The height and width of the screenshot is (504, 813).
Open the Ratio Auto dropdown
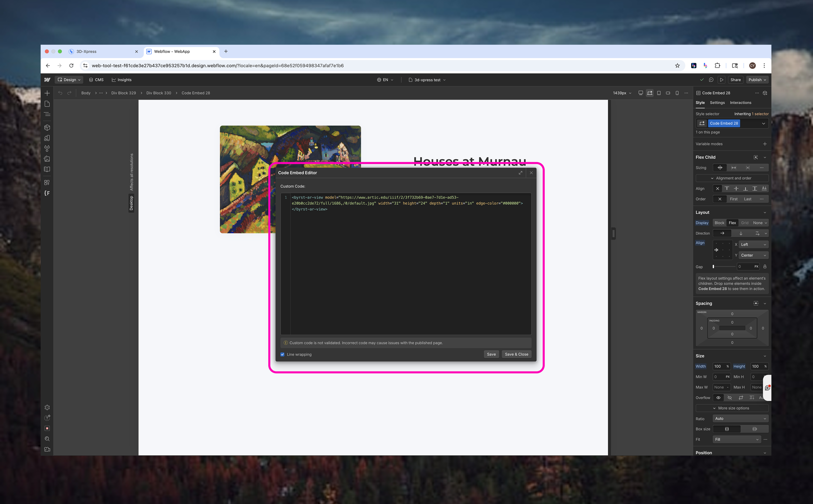tap(740, 419)
